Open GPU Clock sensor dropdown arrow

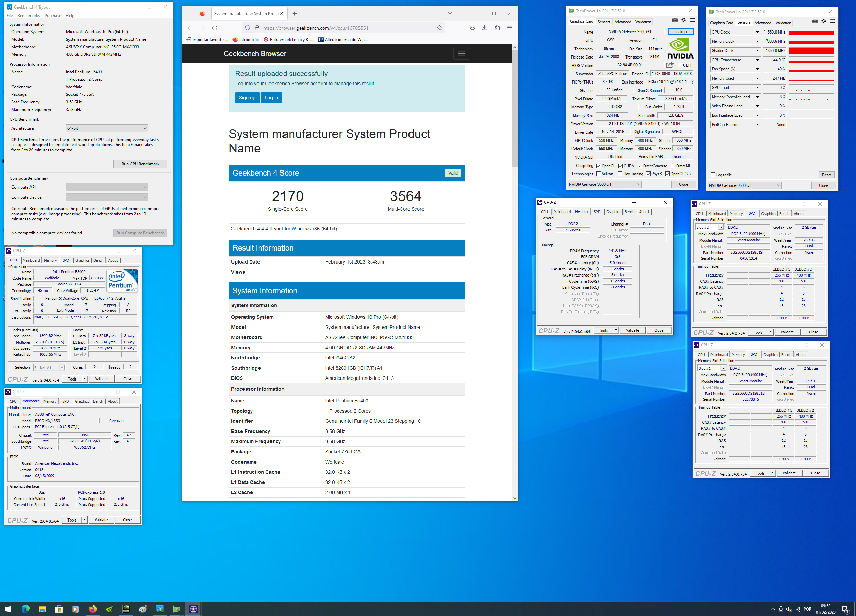click(x=757, y=32)
